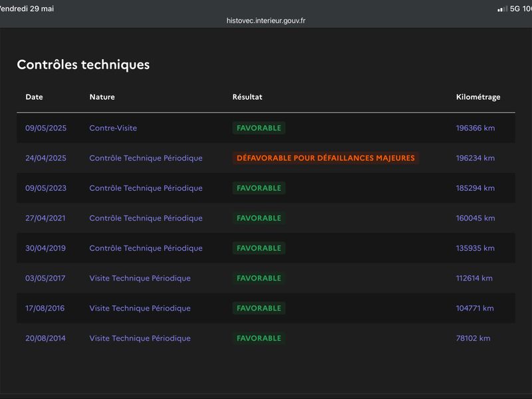Click the Nature column header

102,97
